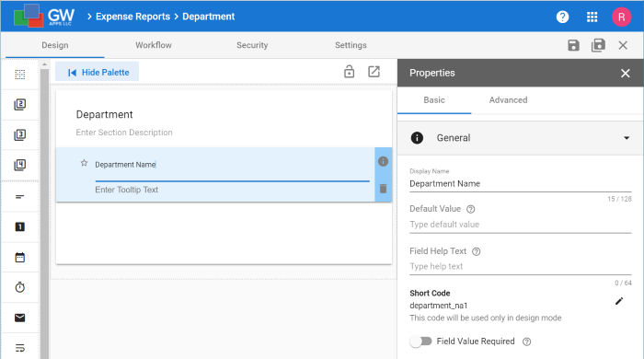Collapse the General section arrow
This screenshot has width=644, height=359.
pyautogui.click(x=627, y=138)
